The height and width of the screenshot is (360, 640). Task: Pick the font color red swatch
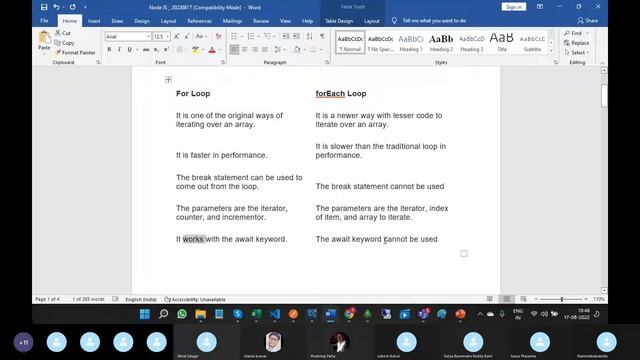[x=212, y=50]
